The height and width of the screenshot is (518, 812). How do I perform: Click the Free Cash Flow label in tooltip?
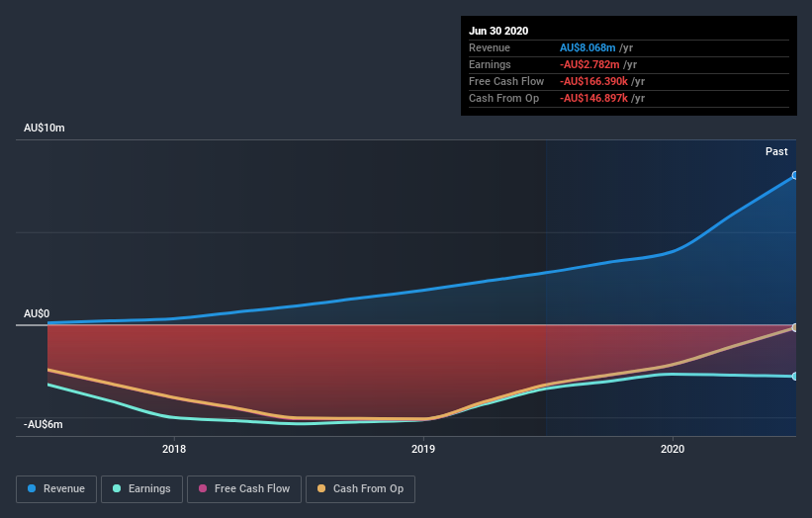[x=506, y=81]
